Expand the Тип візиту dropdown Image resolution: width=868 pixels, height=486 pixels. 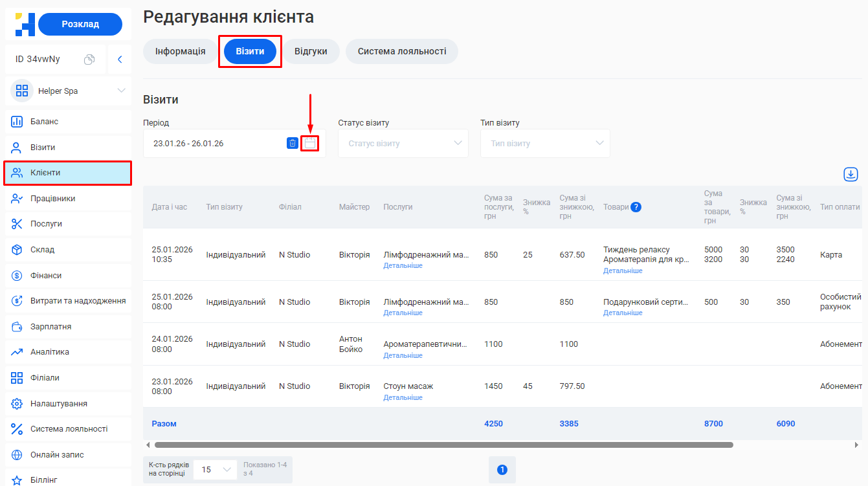pyautogui.click(x=545, y=143)
